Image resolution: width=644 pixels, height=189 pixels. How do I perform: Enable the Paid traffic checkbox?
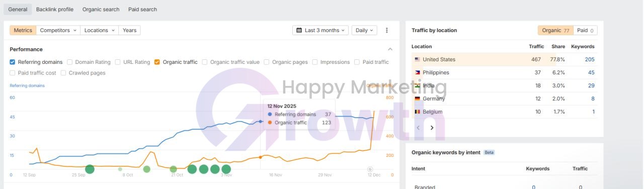pyautogui.click(x=357, y=62)
